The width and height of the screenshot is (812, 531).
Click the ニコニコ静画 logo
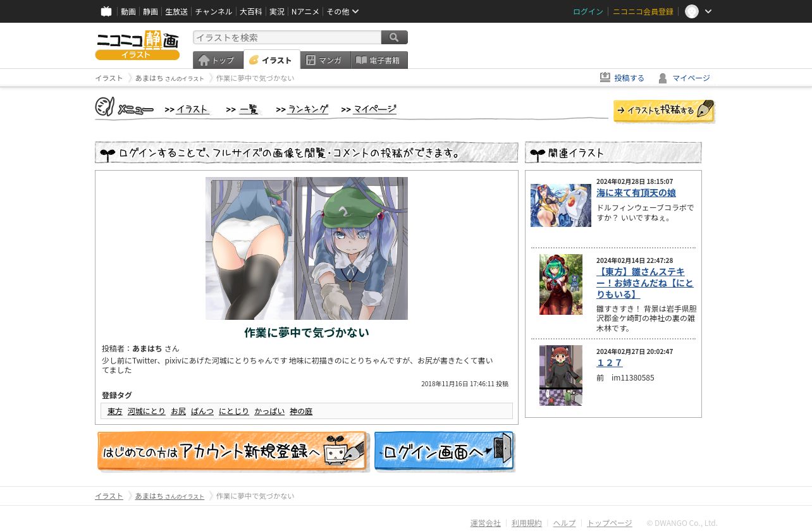137,45
